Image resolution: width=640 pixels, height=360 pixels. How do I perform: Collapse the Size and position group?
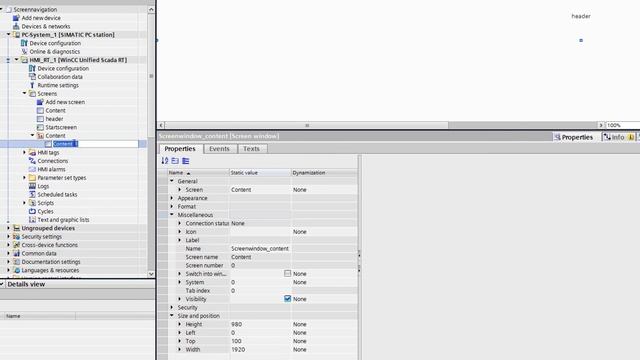[x=172, y=316]
